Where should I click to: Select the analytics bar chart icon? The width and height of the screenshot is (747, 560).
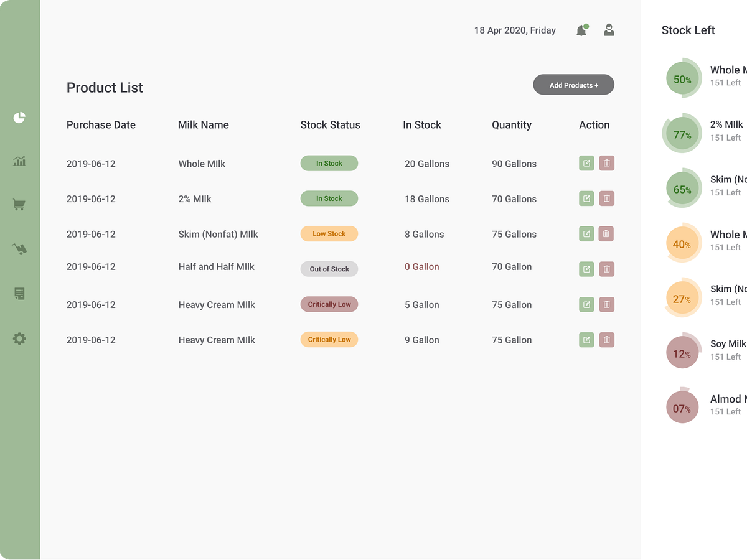click(x=19, y=161)
